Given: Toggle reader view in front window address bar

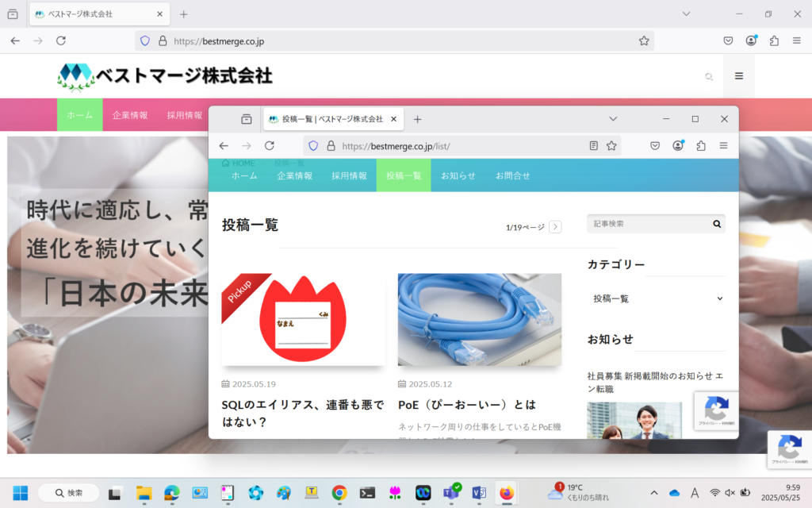Looking at the screenshot, I should (x=593, y=146).
